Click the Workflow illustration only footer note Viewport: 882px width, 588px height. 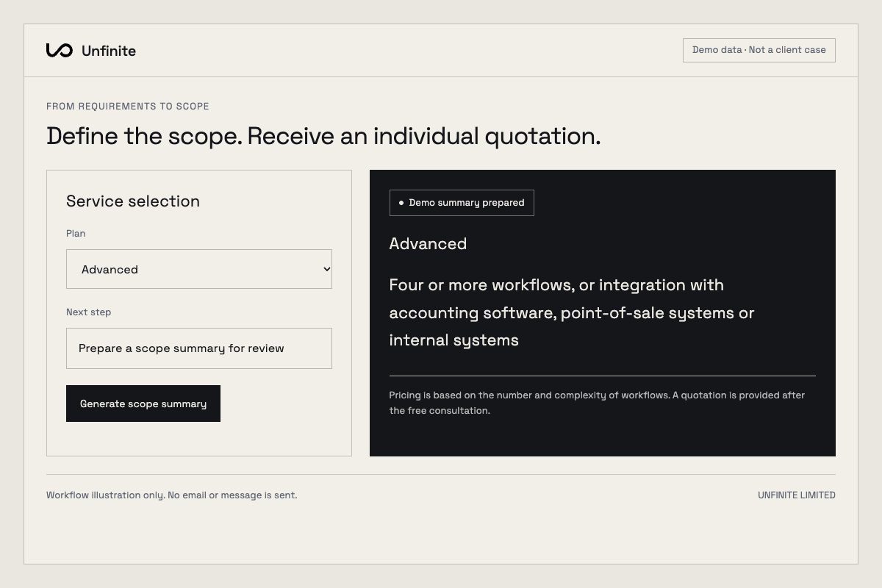tap(172, 495)
